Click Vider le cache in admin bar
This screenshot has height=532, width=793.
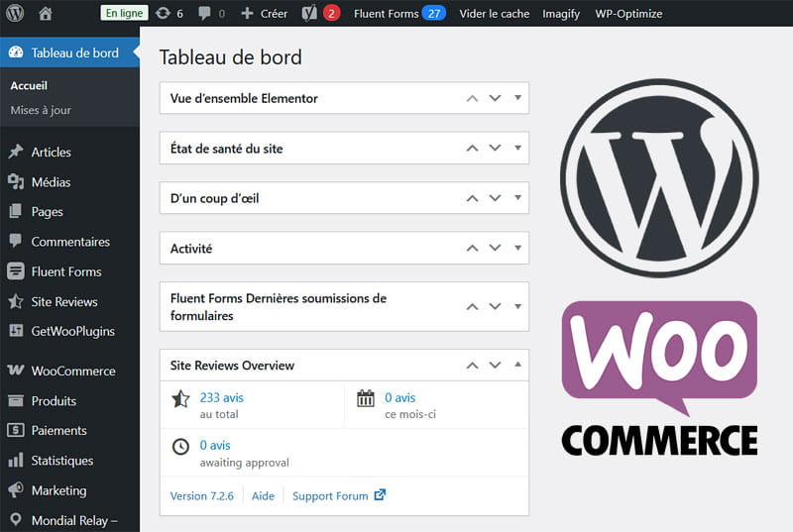point(494,14)
